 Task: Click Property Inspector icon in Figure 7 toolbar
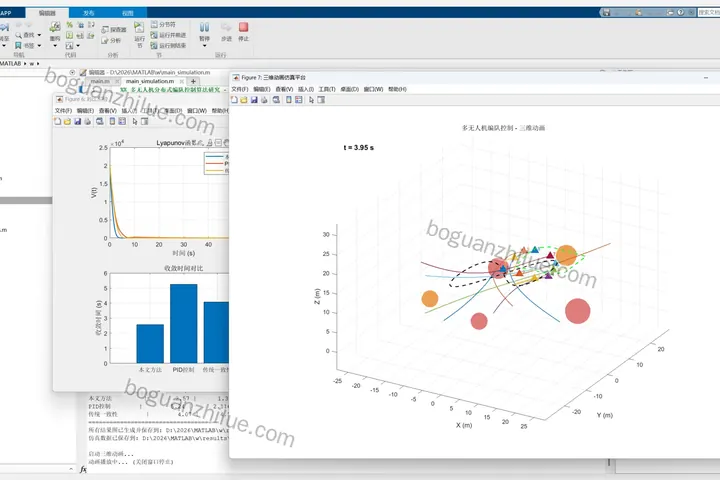(321, 100)
